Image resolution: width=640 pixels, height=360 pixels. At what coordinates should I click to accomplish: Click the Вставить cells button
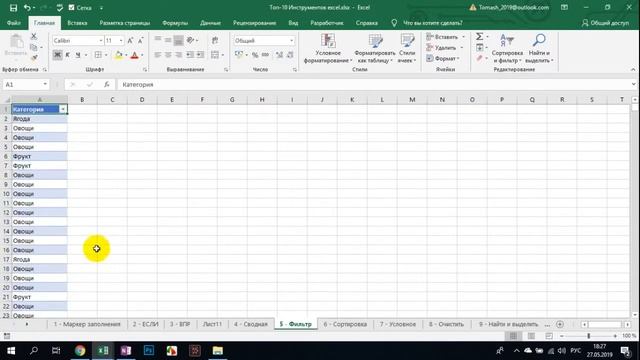click(442, 37)
